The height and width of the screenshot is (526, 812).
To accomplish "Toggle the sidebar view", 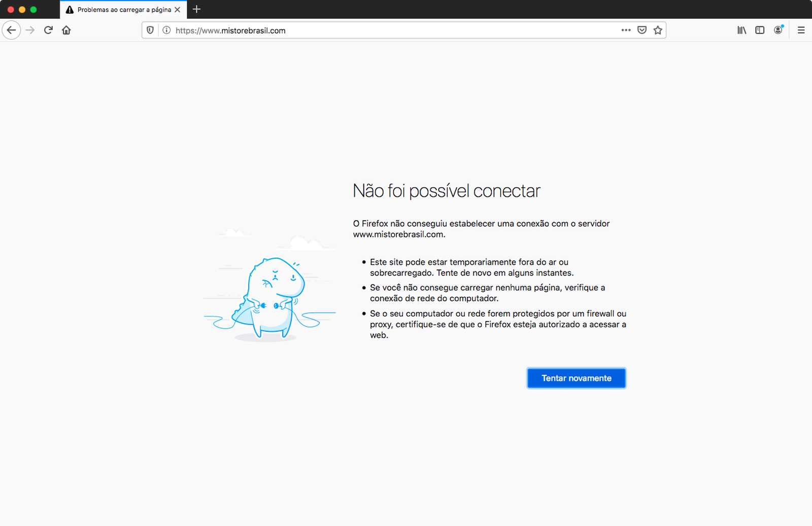I will [x=760, y=30].
